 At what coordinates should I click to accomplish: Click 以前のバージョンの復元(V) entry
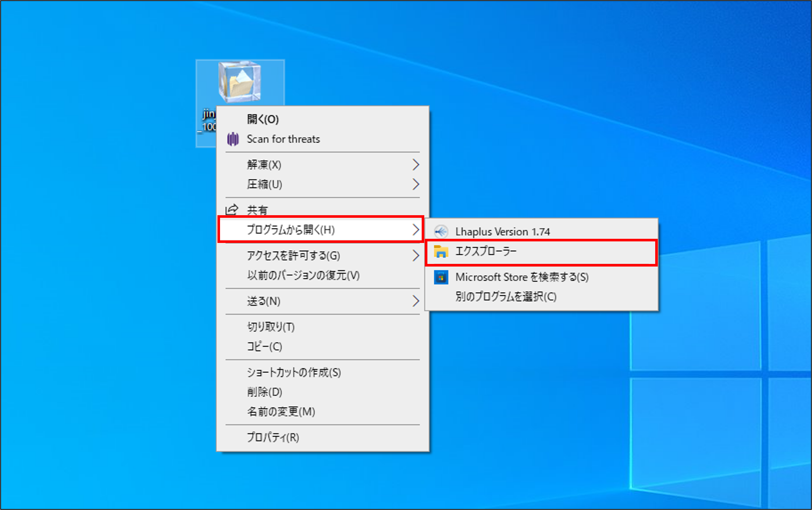tap(303, 275)
